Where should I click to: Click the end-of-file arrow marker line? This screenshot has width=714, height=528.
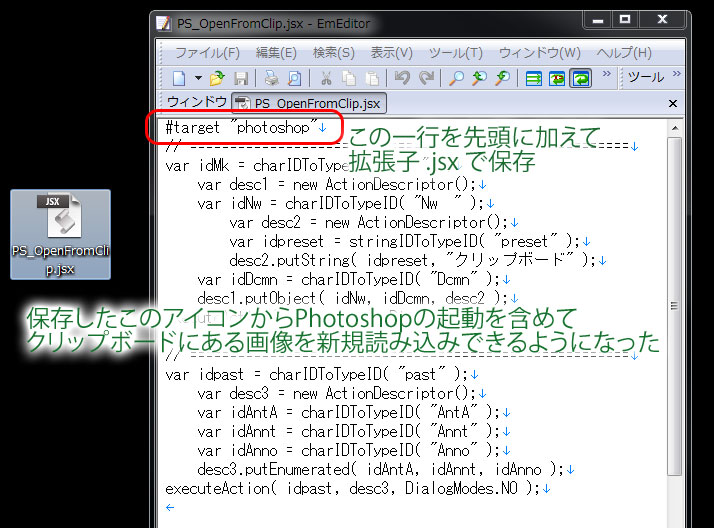tap(170, 507)
